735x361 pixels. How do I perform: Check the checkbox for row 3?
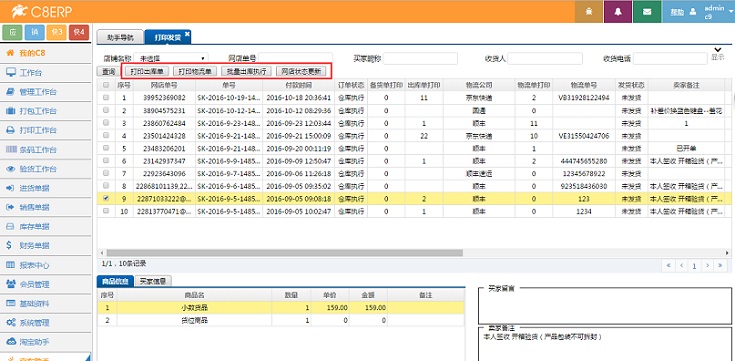point(106,123)
